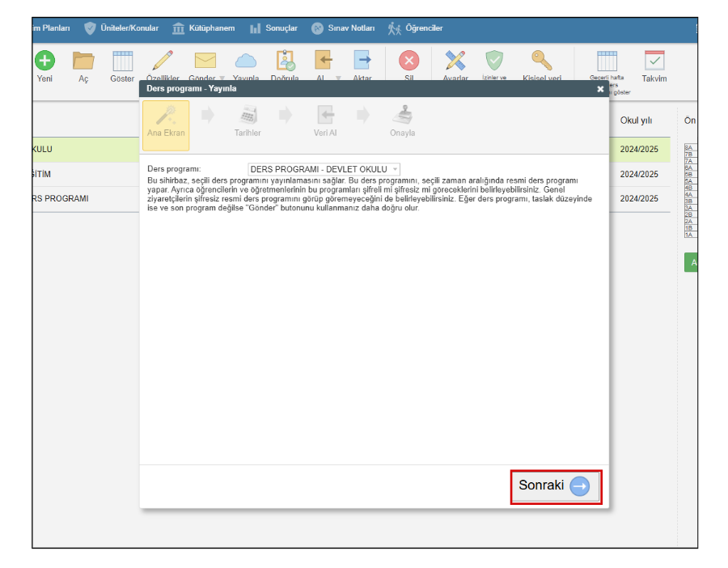Viewport: 728px width, 568px height.
Task: Go to the Öğrenciler menu
Action: tap(416, 28)
